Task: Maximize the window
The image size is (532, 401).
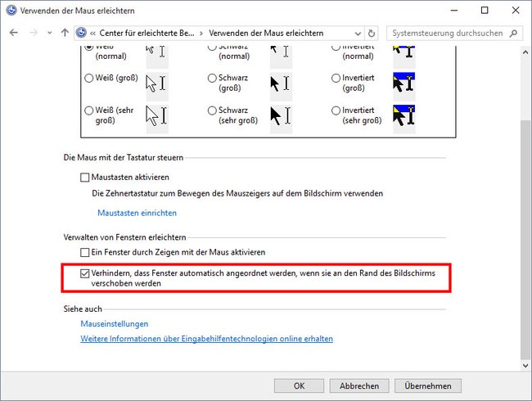Action: (x=485, y=11)
